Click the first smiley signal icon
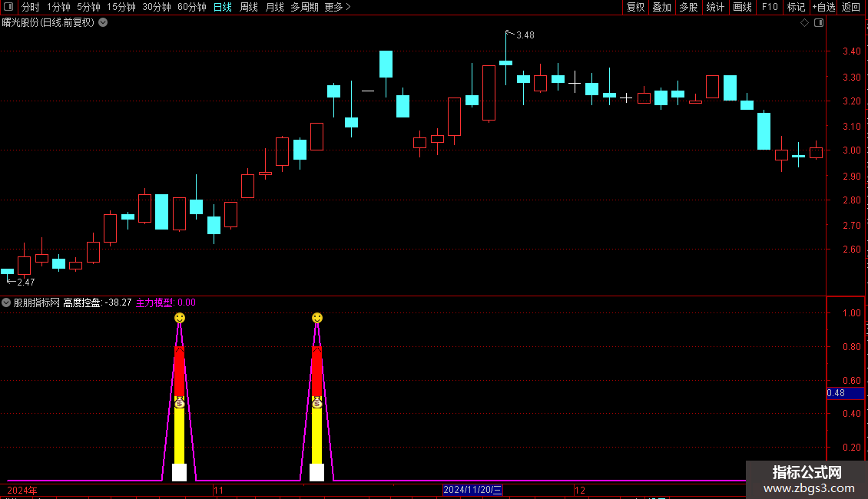The width and height of the screenshot is (868, 499). point(179,318)
